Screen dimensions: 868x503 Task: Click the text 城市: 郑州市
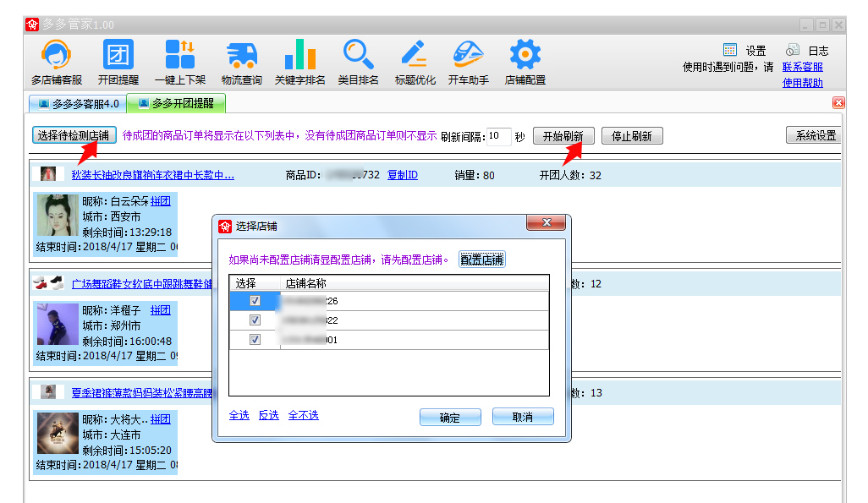(112, 326)
